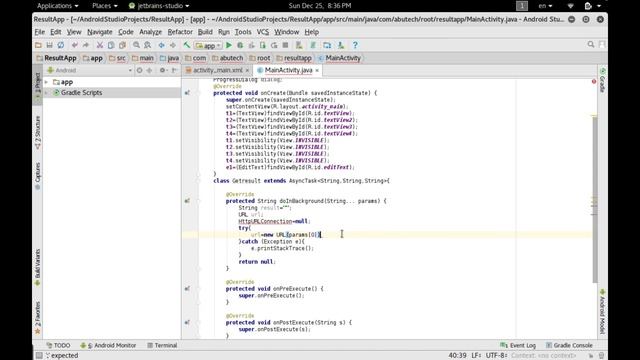Open the Refactor menu
This screenshot has height=360, width=640.
tap(180, 32)
